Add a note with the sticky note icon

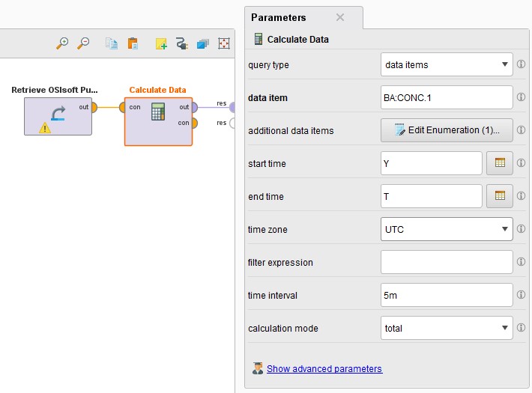click(161, 43)
